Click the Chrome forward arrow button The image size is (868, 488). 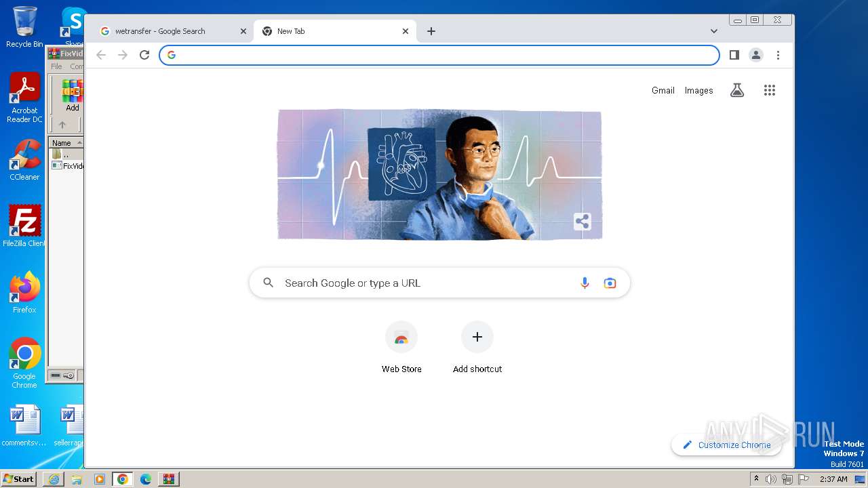[123, 55]
